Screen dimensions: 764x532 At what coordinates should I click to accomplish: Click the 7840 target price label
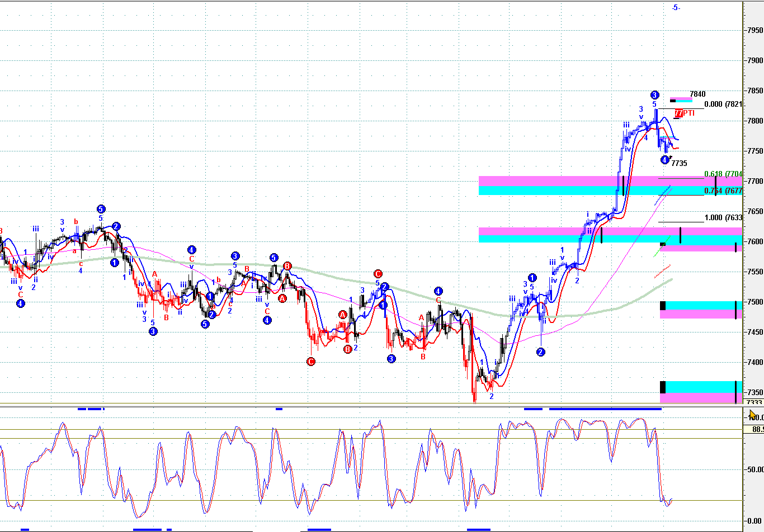[x=697, y=94]
